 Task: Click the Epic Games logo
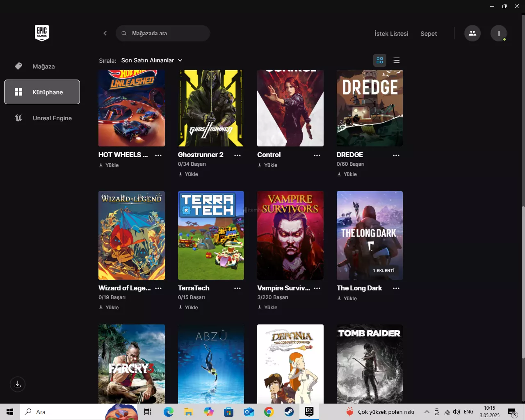click(42, 33)
